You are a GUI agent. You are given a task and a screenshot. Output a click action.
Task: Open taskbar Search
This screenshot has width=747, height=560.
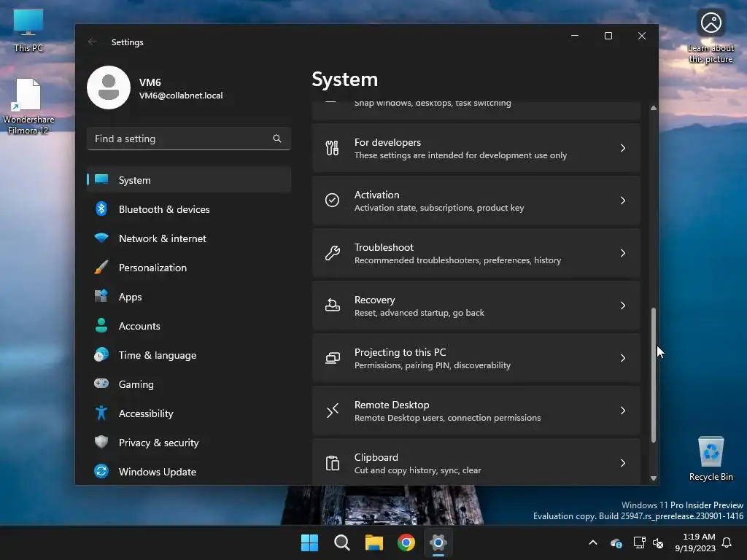tap(341, 542)
